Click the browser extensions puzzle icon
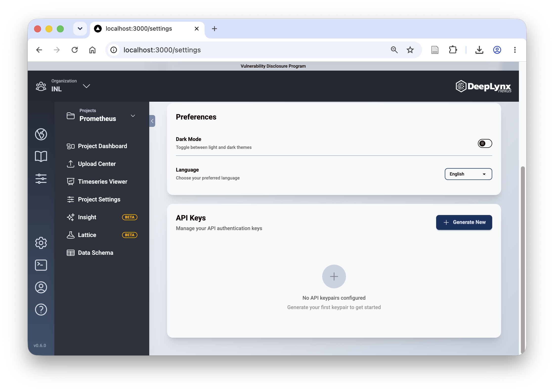 pos(453,50)
